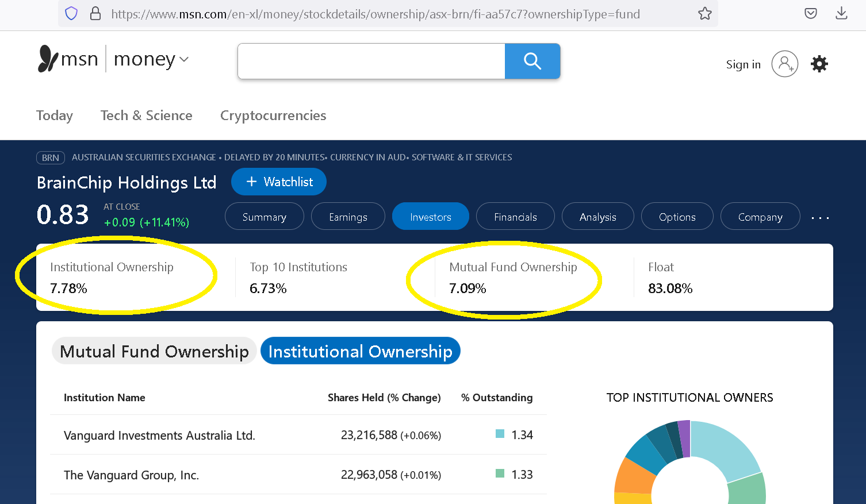866x504 pixels.
Task: Click the blue search magnifier button
Action: (x=532, y=61)
